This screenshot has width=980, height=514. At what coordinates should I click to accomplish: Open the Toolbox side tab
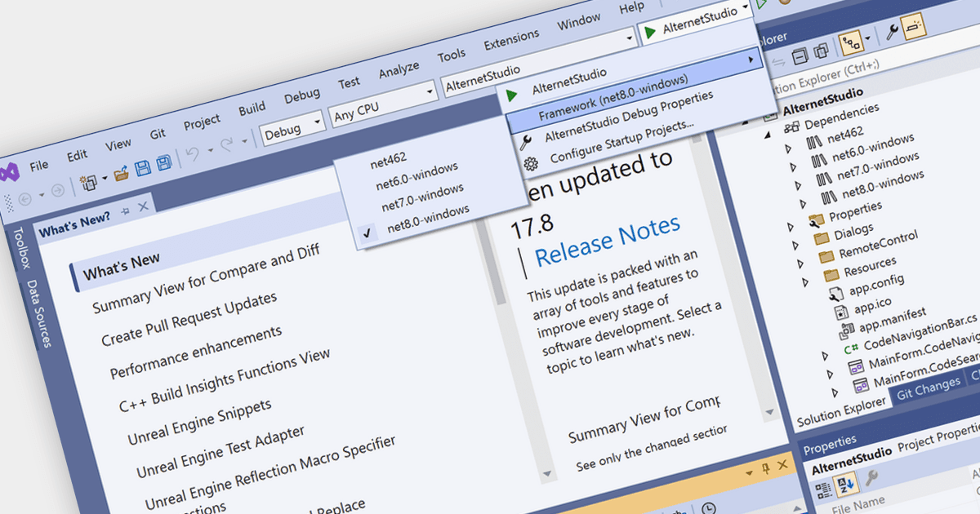click(21, 248)
